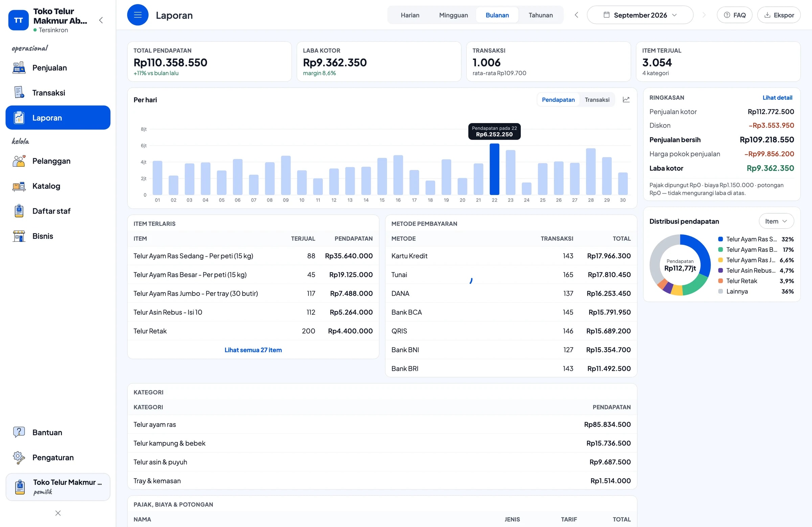Screen dimensions: 812x527
Task: Click the Kartu Kredit payment row
Action: [x=511, y=256]
